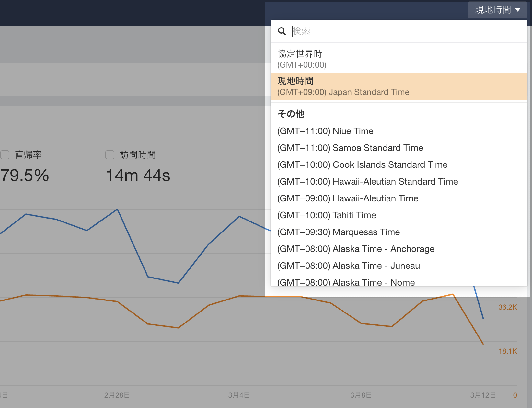Image resolution: width=532 pixels, height=408 pixels.
Task: Choose Hawaii-Aleutian Standard Time
Action: [x=367, y=182]
